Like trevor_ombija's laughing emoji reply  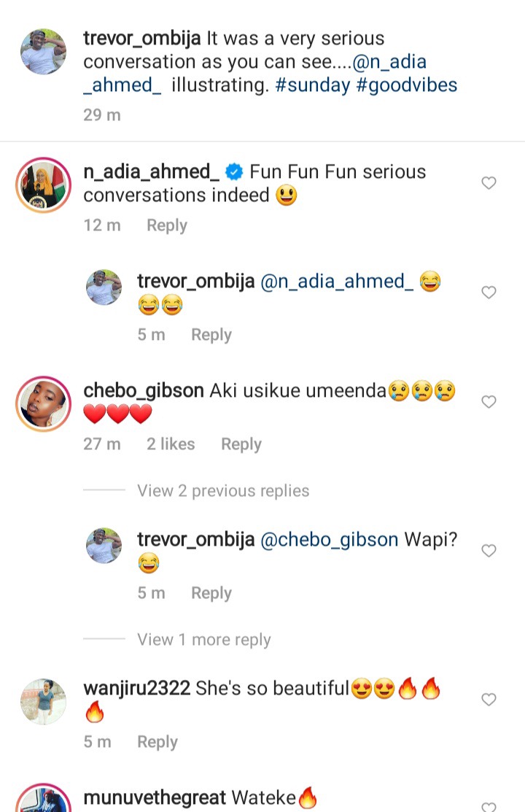[489, 292]
